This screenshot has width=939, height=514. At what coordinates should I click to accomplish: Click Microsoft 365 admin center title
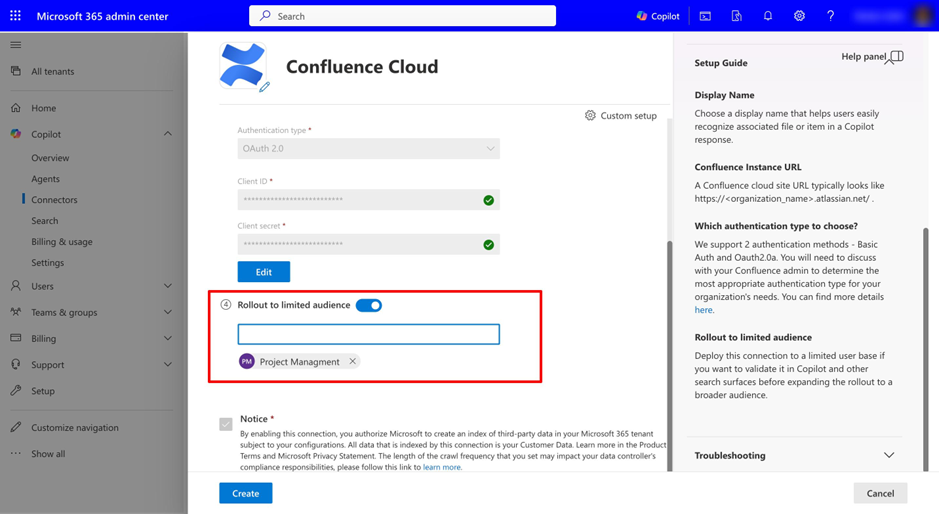coord(102,16)
